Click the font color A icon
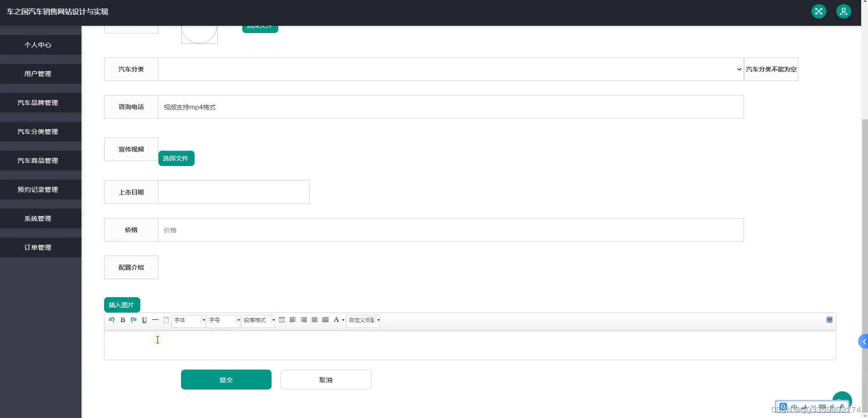Screen dimensions: 868x418 (x=336, y=320)
